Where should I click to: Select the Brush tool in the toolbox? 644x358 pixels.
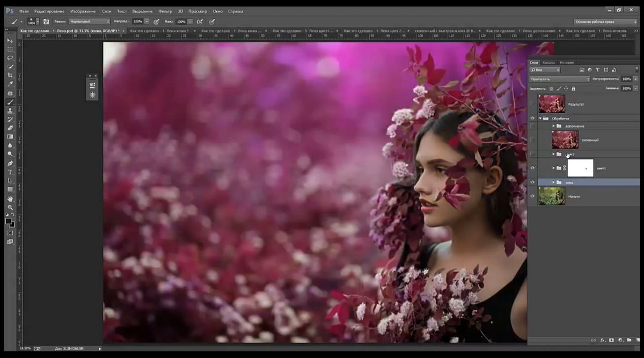10,102
